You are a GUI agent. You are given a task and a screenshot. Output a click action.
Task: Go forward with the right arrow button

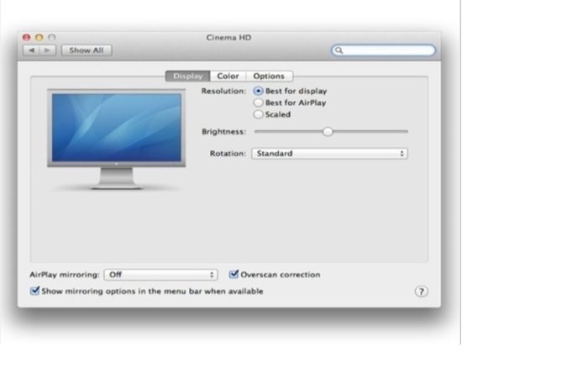click(48, 50)
